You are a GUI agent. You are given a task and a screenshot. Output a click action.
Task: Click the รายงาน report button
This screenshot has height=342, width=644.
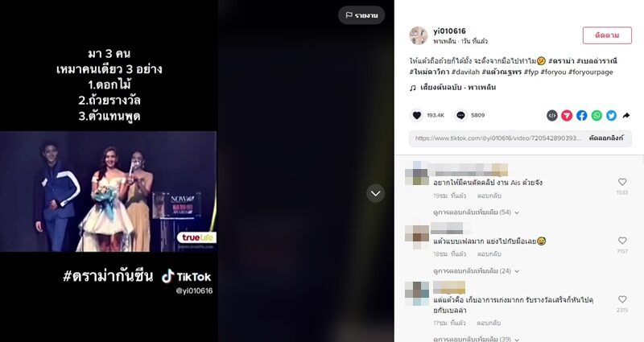tap(361, 15)
